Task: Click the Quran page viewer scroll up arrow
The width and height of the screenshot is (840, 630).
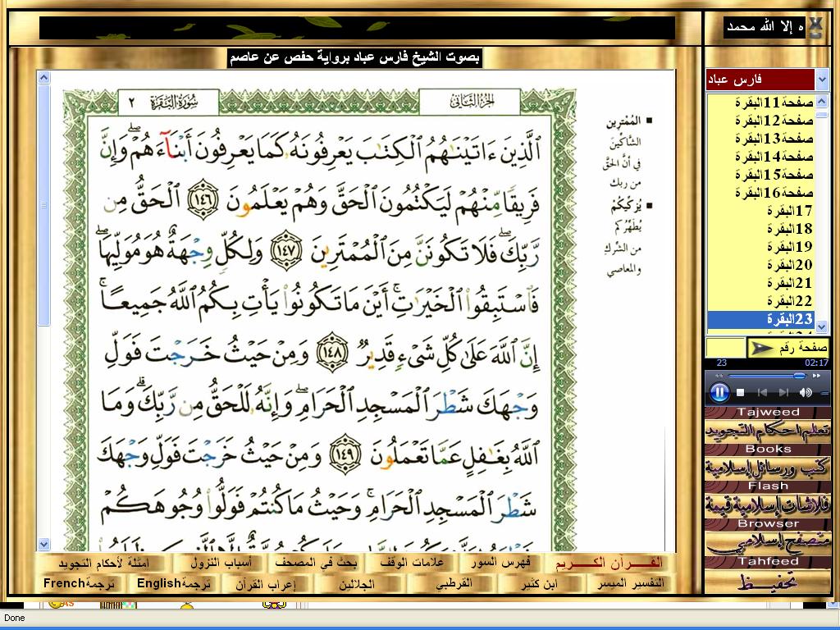Action: click(x=44, y=78)
